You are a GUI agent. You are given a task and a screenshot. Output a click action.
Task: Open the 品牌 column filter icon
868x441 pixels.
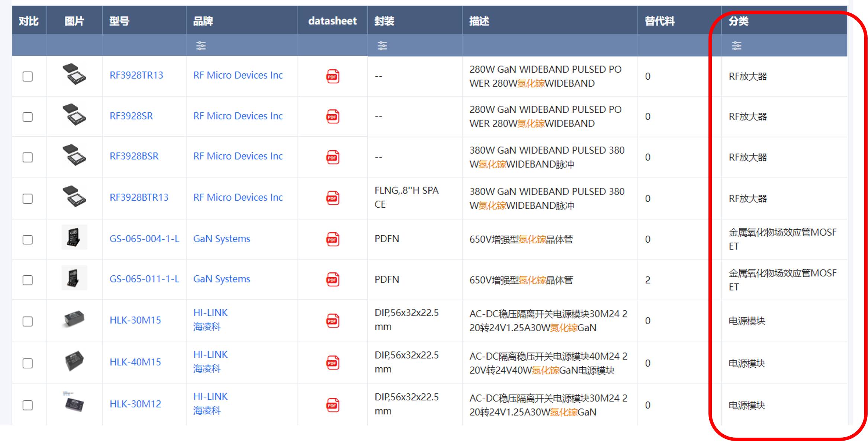tap(201, 46)
